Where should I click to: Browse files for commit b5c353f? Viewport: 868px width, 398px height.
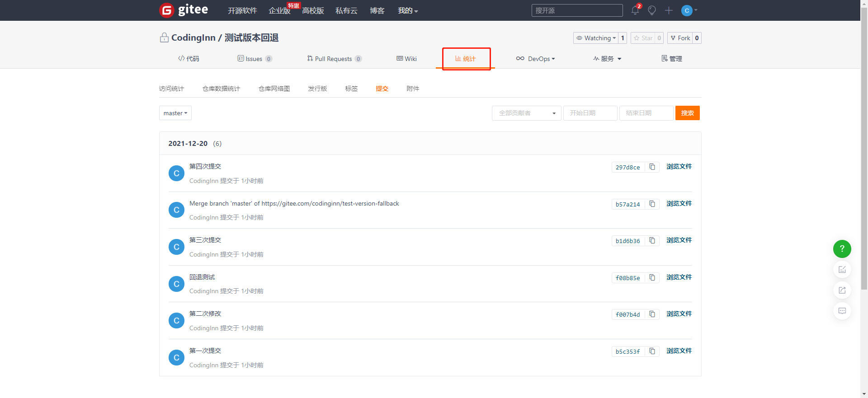679,351
